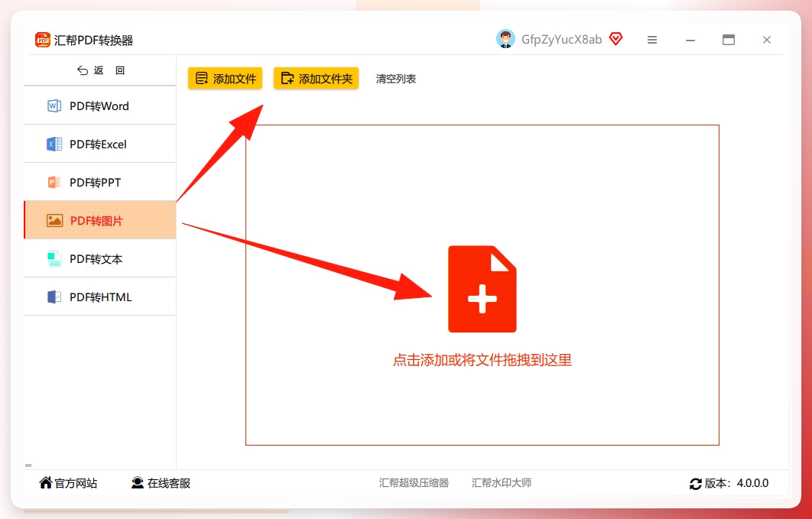Open the 官方网站 link
This screenshot has height=519, width=812.
point(68,483)
